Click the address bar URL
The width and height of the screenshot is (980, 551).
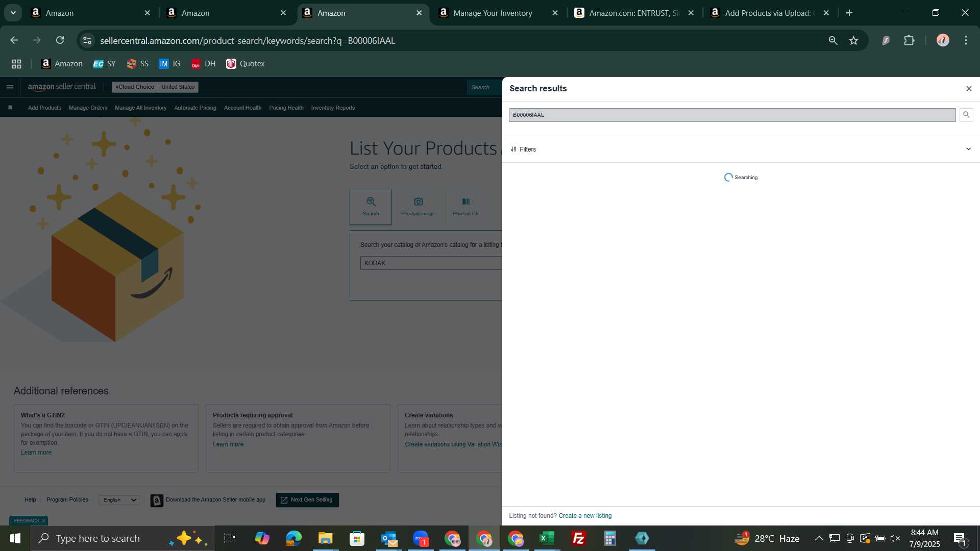click(x=248, y=40)
